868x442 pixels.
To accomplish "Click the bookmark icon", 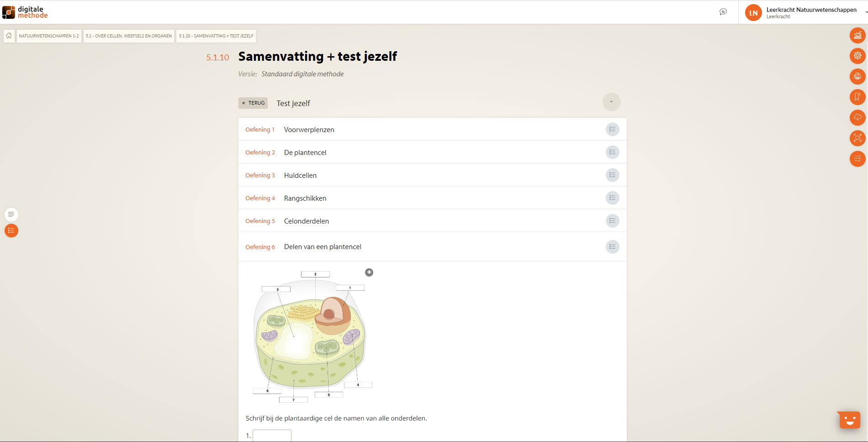I will coord(857,97).
